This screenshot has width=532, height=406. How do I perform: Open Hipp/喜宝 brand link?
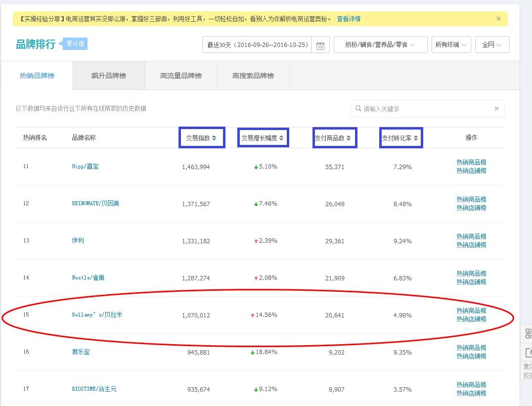[x=85, y=166]
